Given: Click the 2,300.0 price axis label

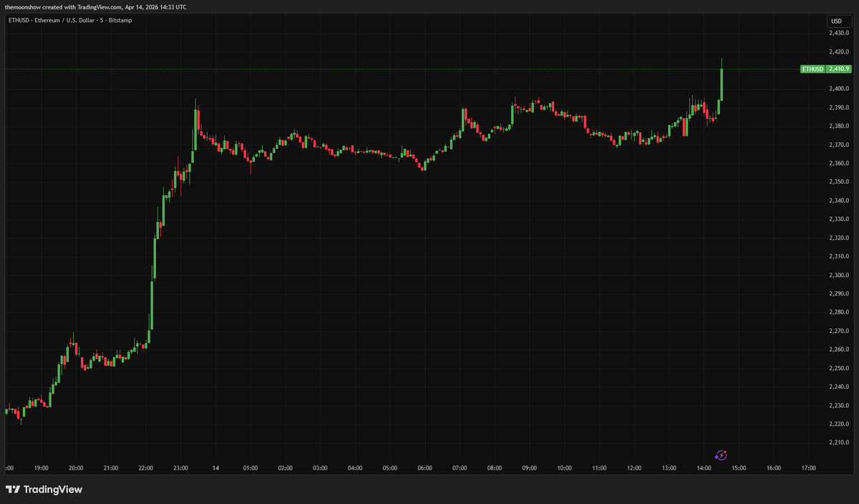Looking at the screenshot, I should pyautogui.click(x=839, y=275).
